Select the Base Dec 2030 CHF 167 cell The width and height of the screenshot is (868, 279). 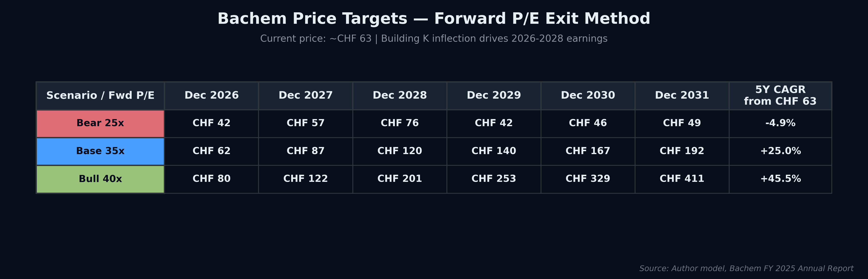click(x=588, y=151)
